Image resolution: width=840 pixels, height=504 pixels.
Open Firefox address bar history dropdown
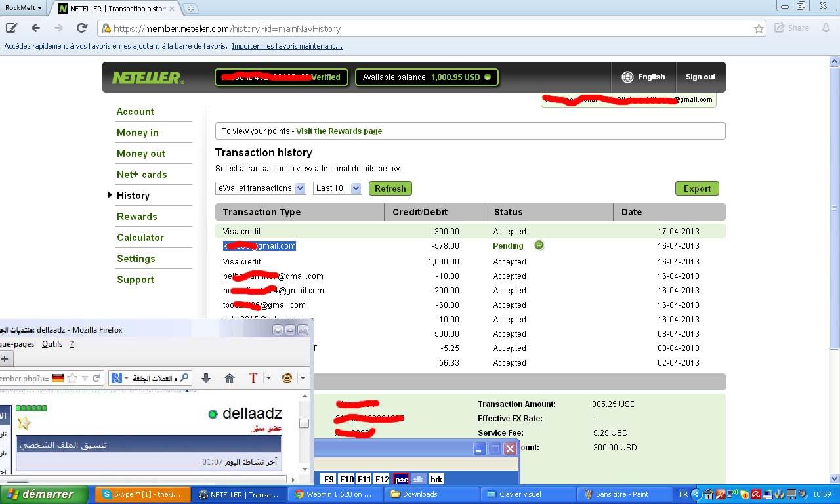tap(85, 378)
